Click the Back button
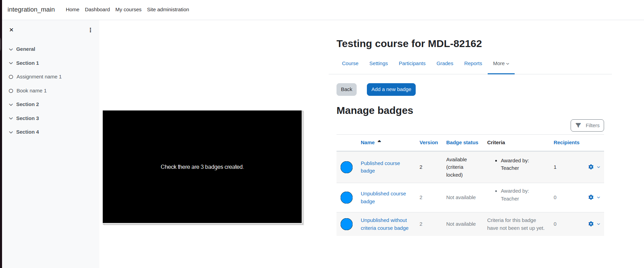This screenshot has height=268, width=644. pyautogui.click(x=346, y=89)
